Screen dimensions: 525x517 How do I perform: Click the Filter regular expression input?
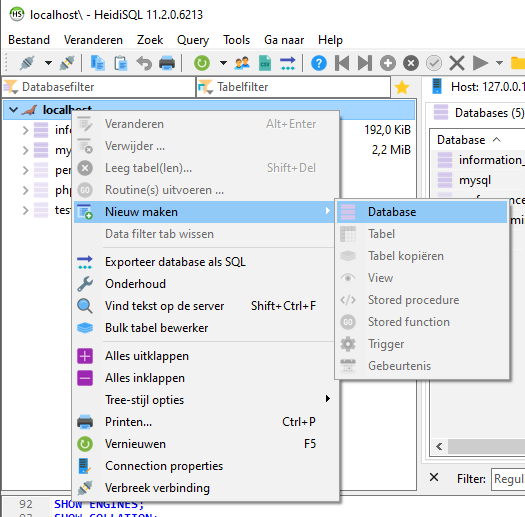pos(508,479)
